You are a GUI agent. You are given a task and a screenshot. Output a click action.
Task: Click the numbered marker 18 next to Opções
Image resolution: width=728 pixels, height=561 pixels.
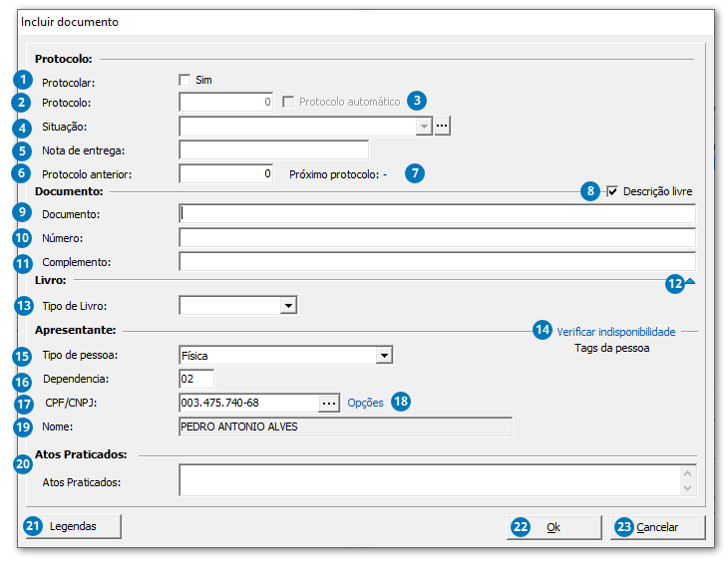click(401, 402)
